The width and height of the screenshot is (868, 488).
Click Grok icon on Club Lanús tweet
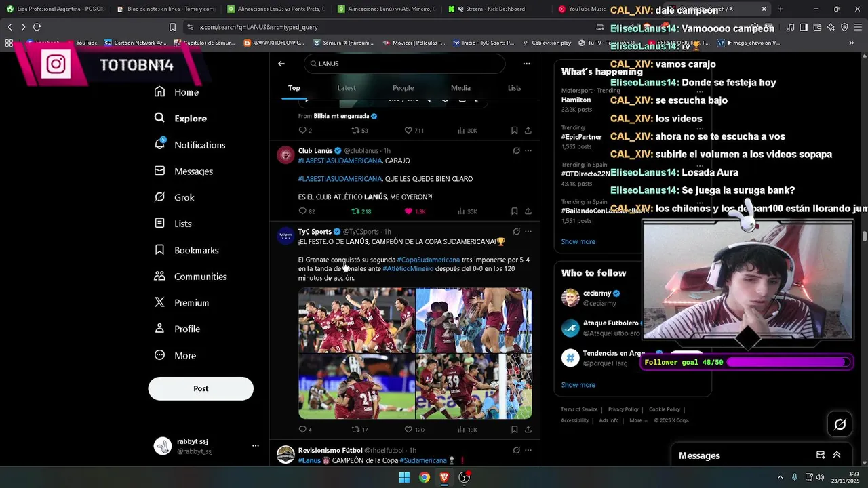click(x=516, y=150)
